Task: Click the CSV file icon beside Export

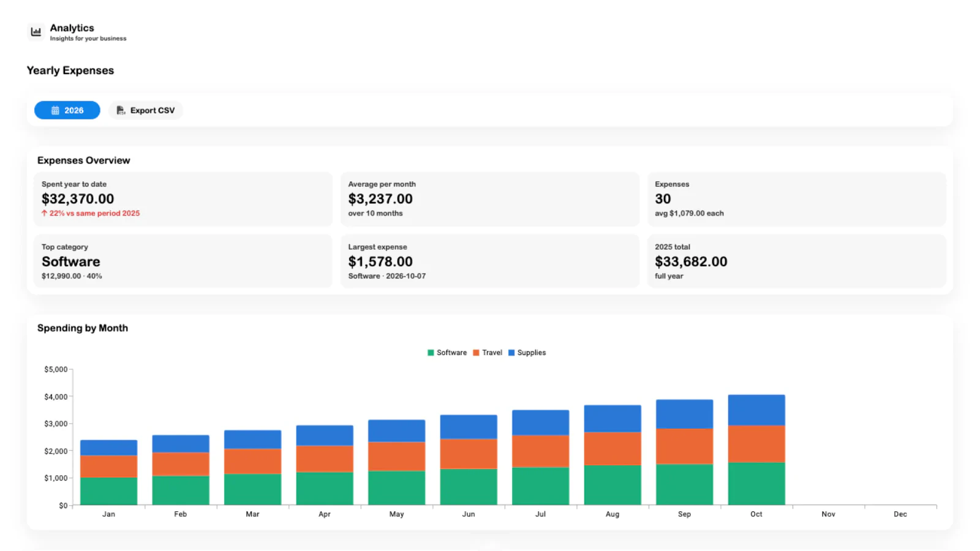Action: [x=121, y=110]
